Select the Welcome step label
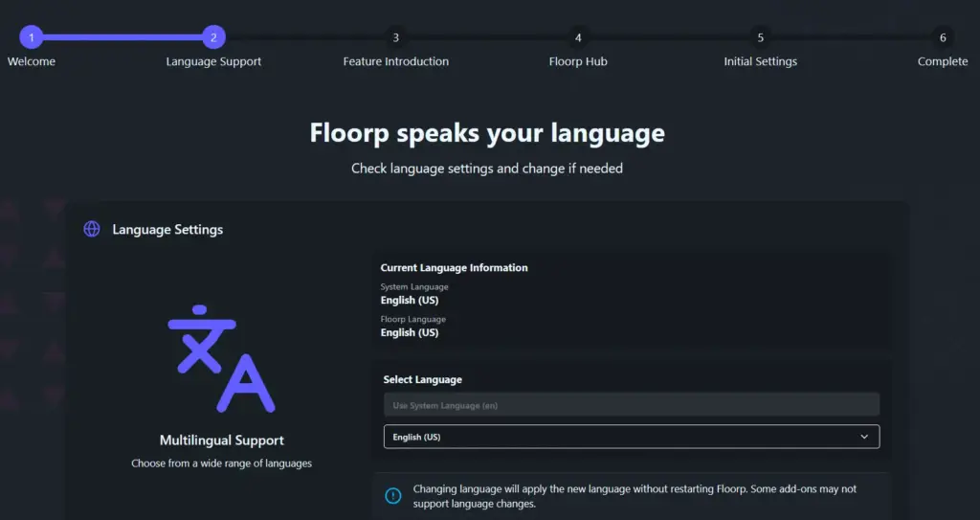This screenshot has width=980, height=520. [32, 61]
